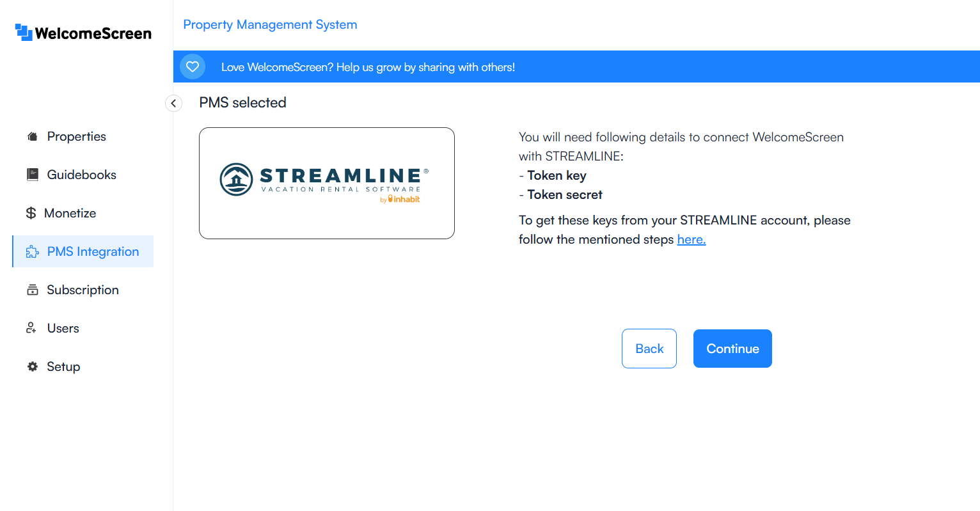Open the Users section
Image resolution: width=980 pixels, height=511 pixels.
click(x=83, y=328)
